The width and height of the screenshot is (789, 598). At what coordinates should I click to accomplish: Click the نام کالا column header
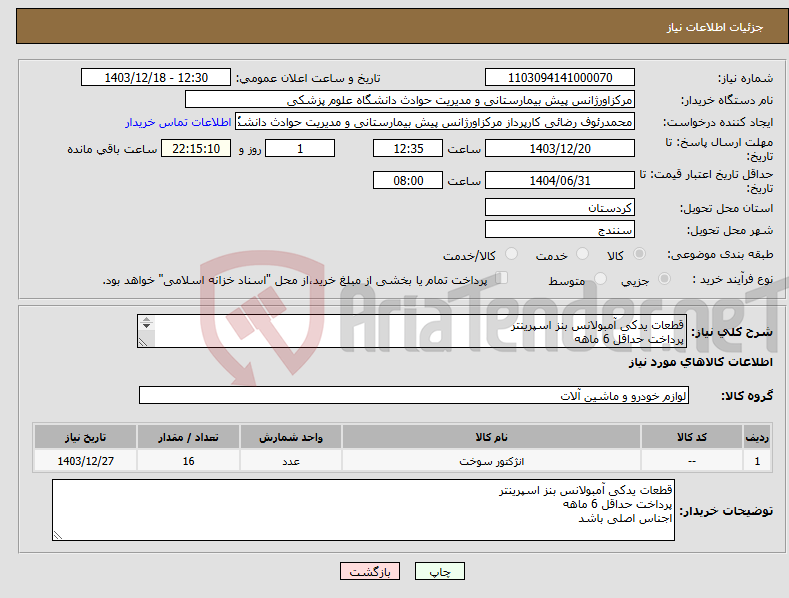coord(491,437)
